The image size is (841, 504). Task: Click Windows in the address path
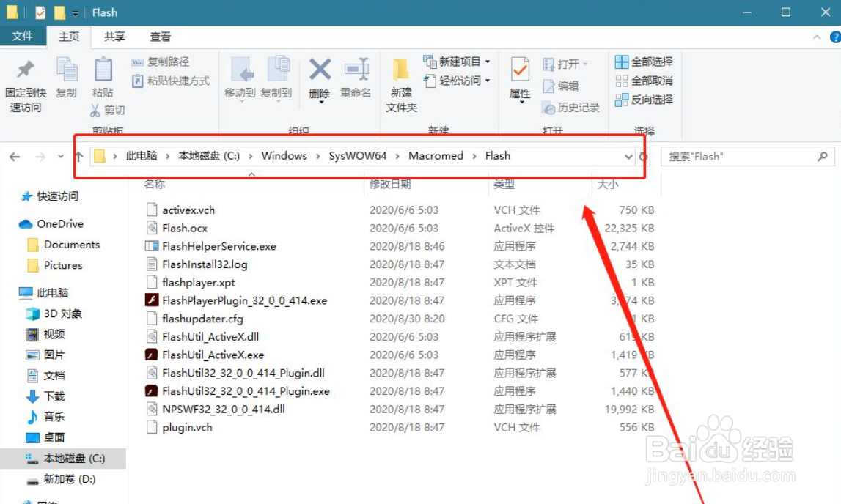[x=284, y=156]
